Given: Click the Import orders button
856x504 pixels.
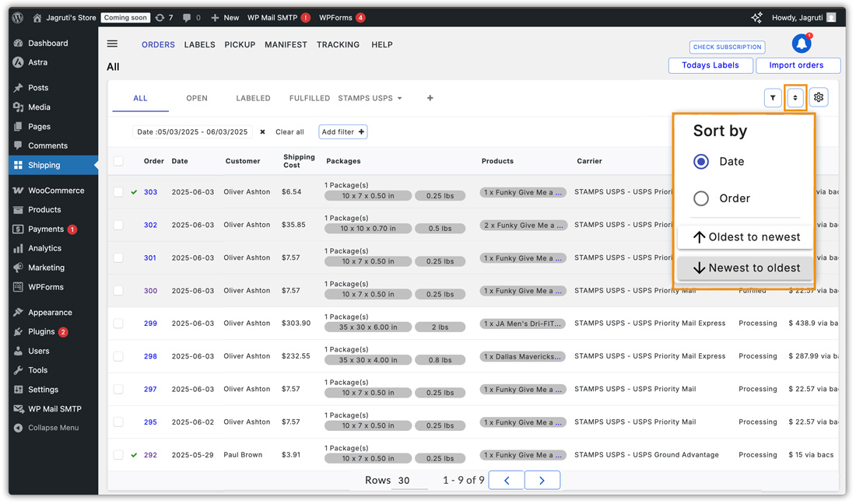Looking at the screenshot, I should coord(797,65).
